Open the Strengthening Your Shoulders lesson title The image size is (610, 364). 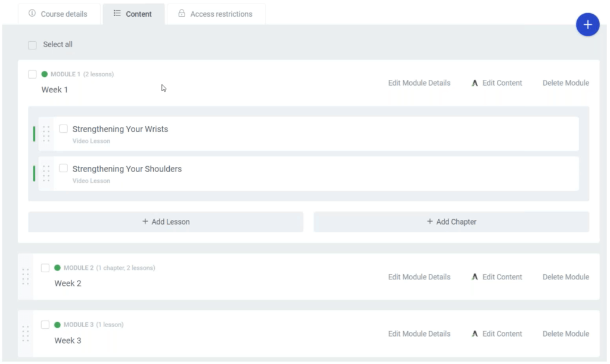pyautogui.click(x=127, y=169)
